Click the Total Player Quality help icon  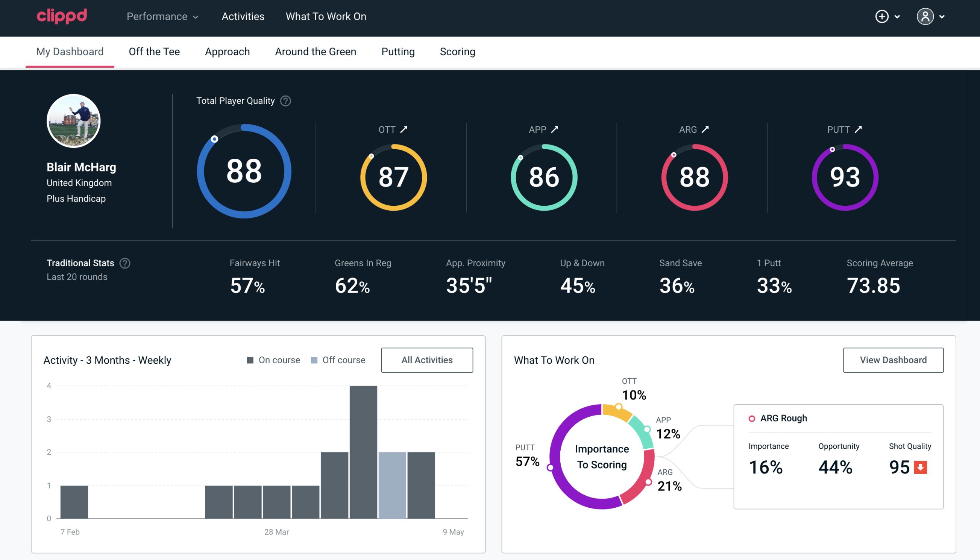pos(285,101)
